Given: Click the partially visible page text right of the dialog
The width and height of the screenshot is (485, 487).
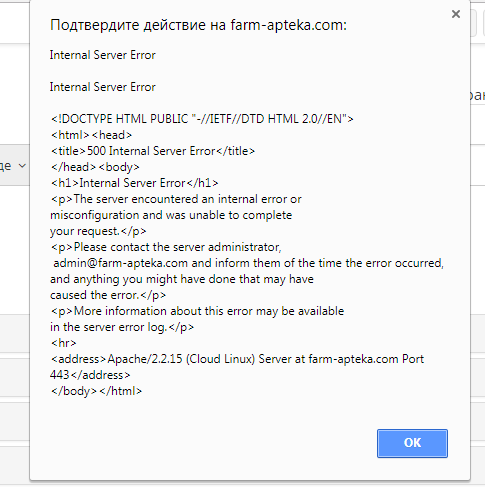Looking at the screenshot, I should coord(478,95).
